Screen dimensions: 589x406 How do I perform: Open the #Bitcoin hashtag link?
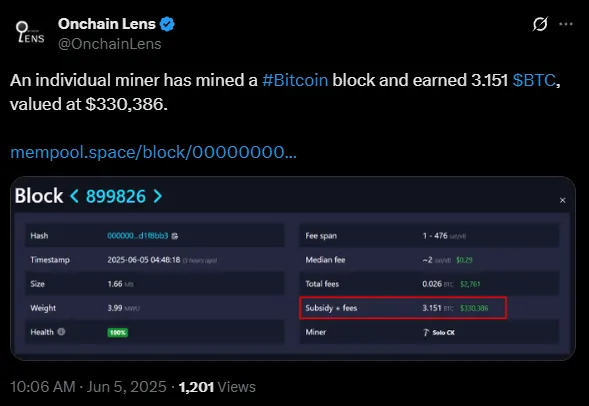(x=295, y=80)
